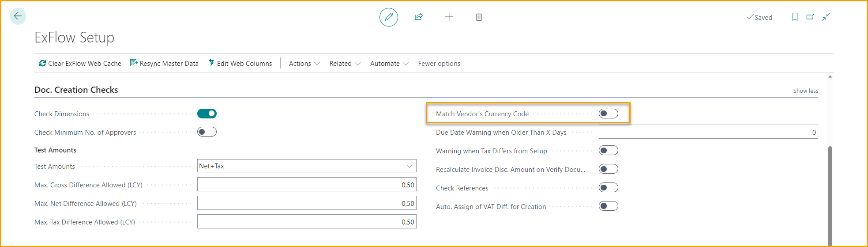Click the Check References label
The height and width of the screenshot is (247, 868).
tap(462, 188)
